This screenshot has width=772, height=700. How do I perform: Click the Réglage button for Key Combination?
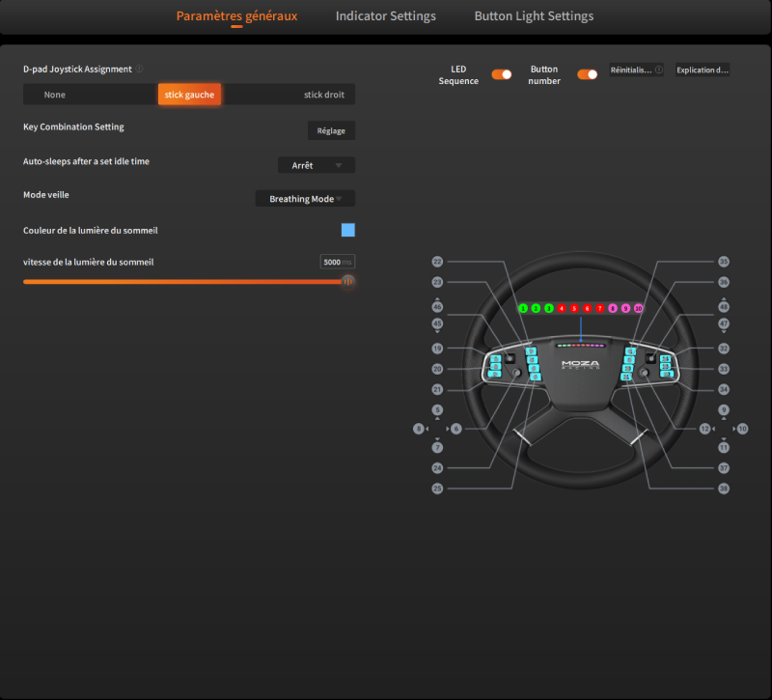(331, 130)
